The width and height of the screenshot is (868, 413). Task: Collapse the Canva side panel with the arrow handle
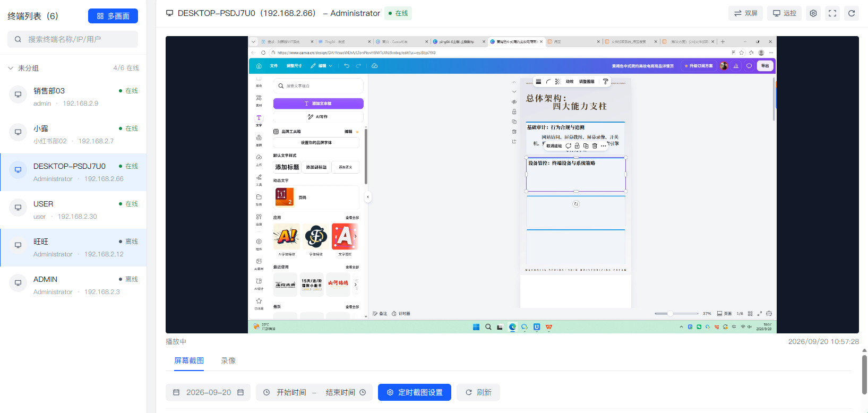(368, 197)
